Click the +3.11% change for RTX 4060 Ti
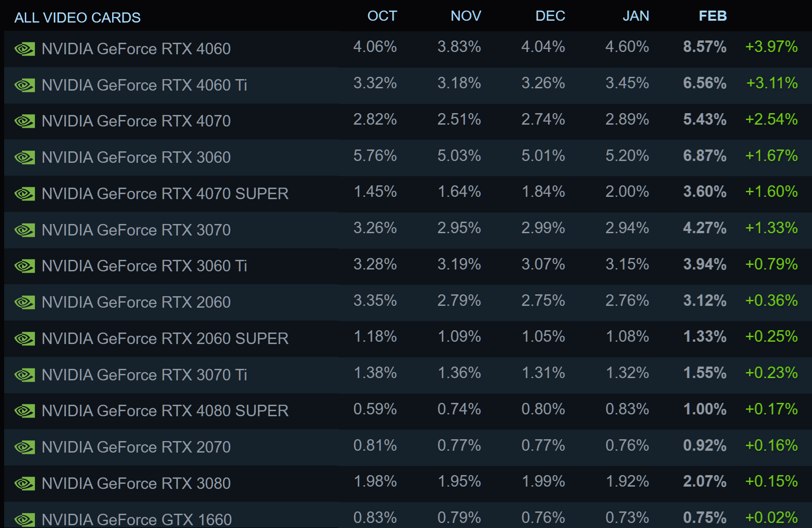 772,83
